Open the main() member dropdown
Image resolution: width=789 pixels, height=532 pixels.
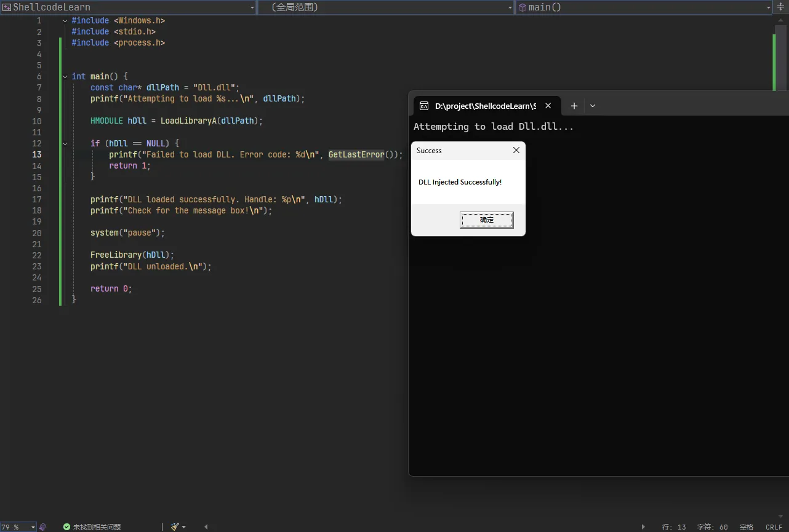[768, 7]
